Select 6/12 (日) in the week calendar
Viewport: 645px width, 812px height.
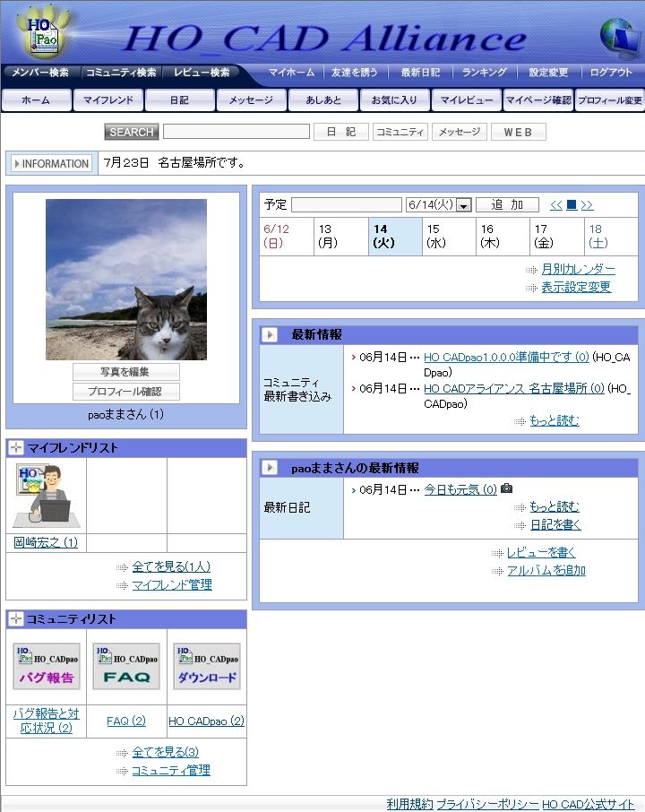(287, 236)
